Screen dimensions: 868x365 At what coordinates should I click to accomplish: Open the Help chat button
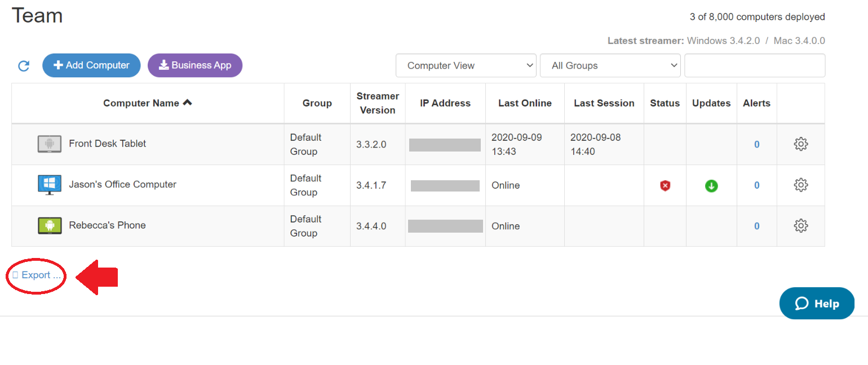tap(817, 304)
